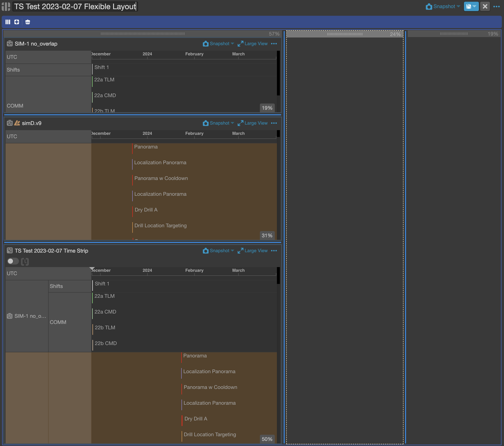
Task: Open the ellipsis menu of the Time Strip panel
Action: point(274,250)
